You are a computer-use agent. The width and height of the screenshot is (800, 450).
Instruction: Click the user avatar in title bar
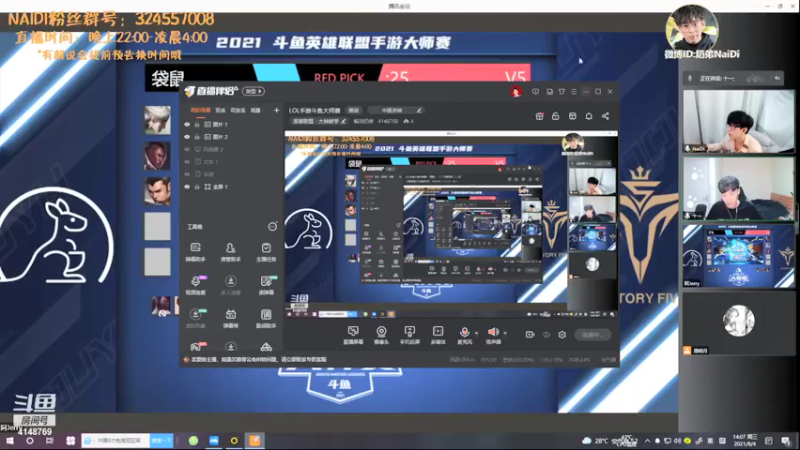pyautogui.click(x=516, y=92)
